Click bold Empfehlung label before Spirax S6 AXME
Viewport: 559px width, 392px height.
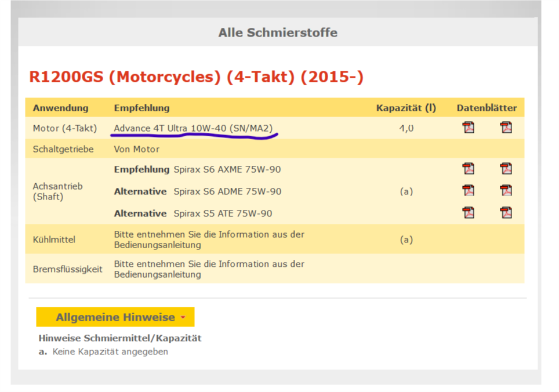[141, 170]
